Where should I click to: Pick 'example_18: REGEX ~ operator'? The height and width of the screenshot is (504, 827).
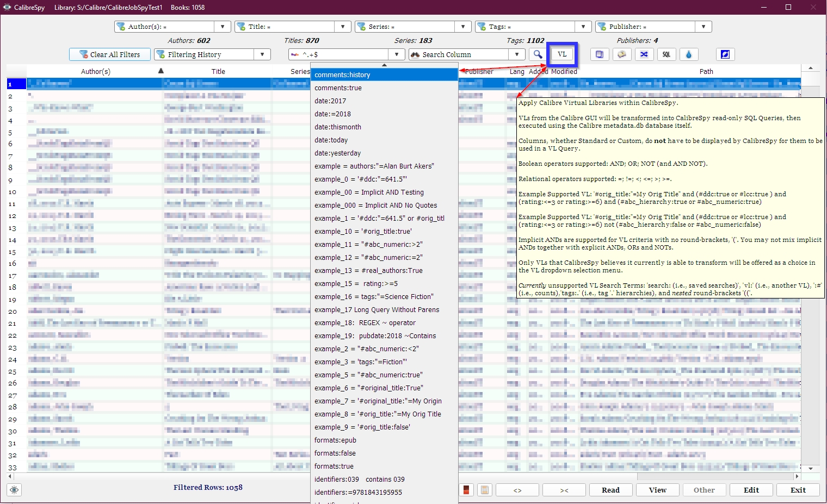[x=384, y=322]
